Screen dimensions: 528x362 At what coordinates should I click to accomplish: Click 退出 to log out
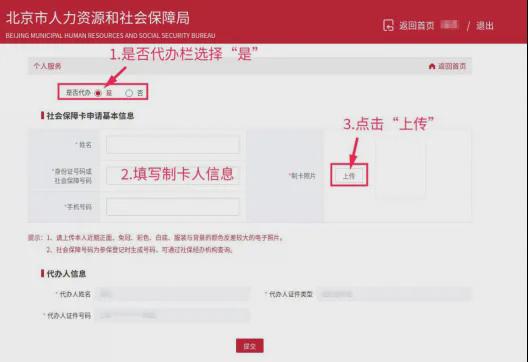coord(485,26)
